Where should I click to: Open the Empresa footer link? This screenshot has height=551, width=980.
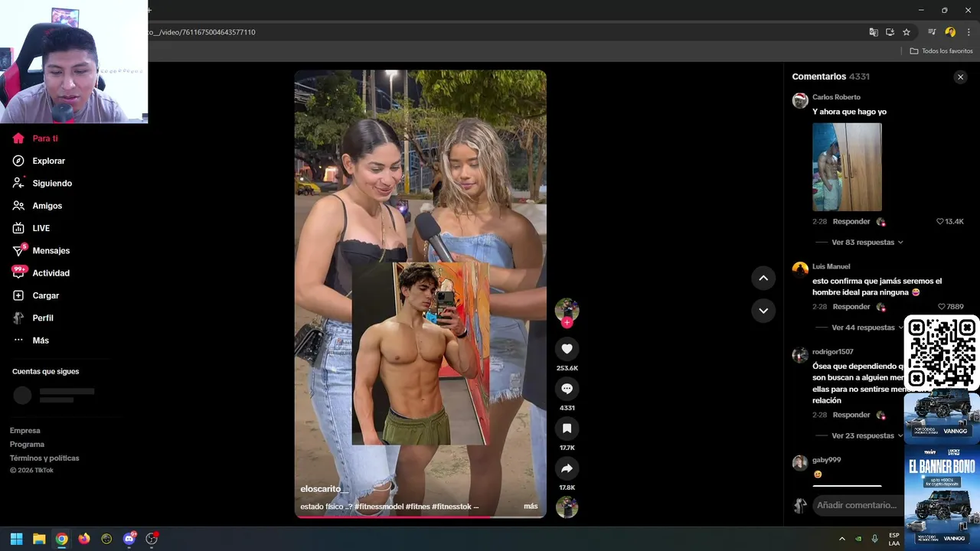click(25, 431)
